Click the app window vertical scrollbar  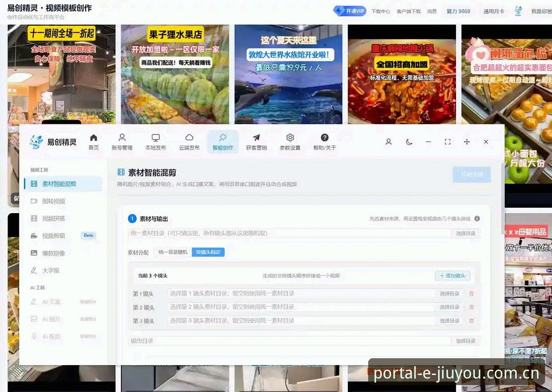pyautogui.click(x=502, y=198)
